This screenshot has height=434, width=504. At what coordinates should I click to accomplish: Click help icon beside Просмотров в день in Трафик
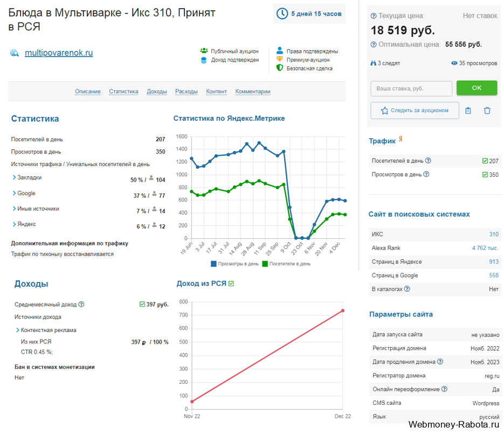pyautogui.click(x=426, y=174)
